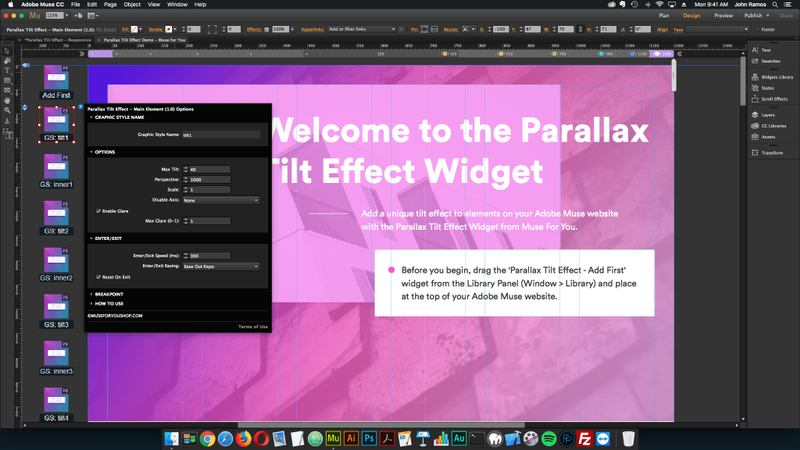Viewport: 800px width, 450px height.
Task: Switch to the Preview mode tab
Action: point(722,16)
